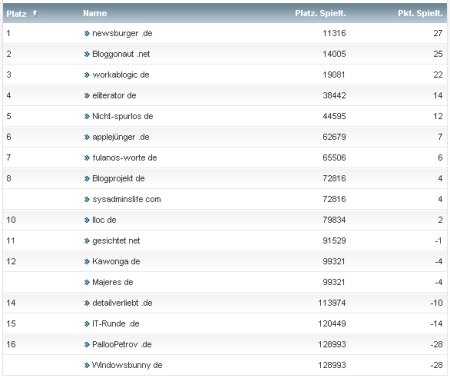Click the arrow icon beside gesichtet net
Image resolution: width=450 pixels, height=378 pixels.
click(x=87, y=241)
